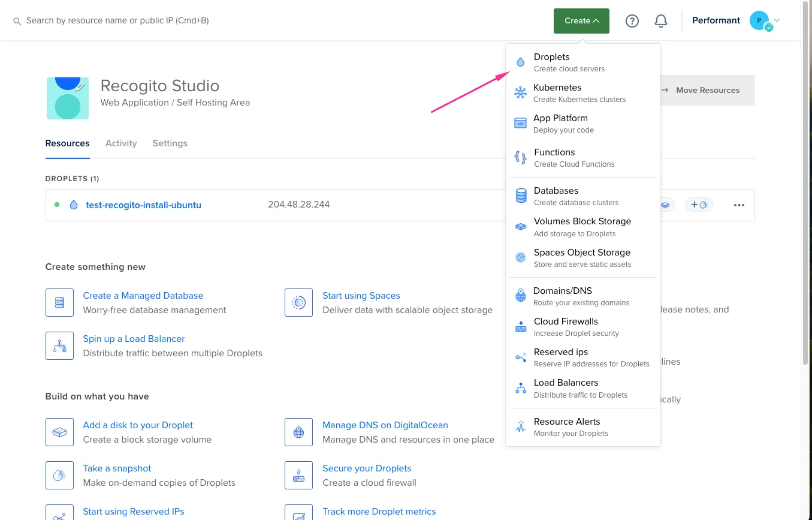812x520 pixels.
Task: Select Droplets in the Create menu
Action: [x=582, y=62]
